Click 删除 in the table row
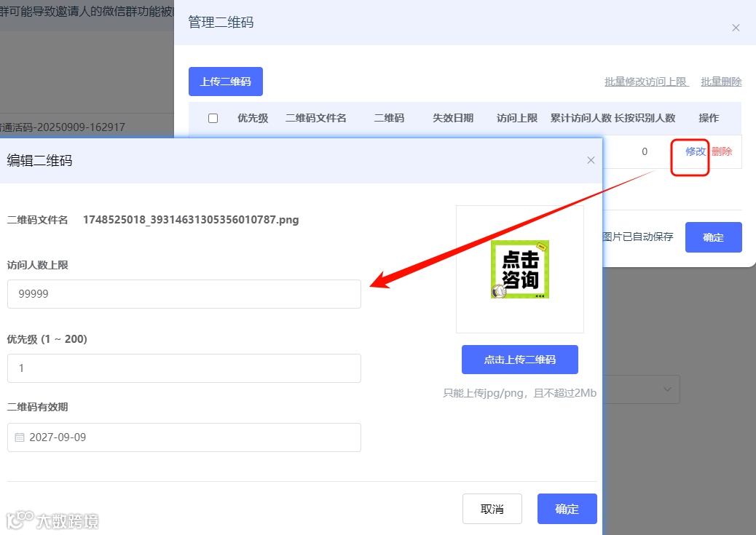This screenshot has width=756, height=535. click(x=722, y=151)
